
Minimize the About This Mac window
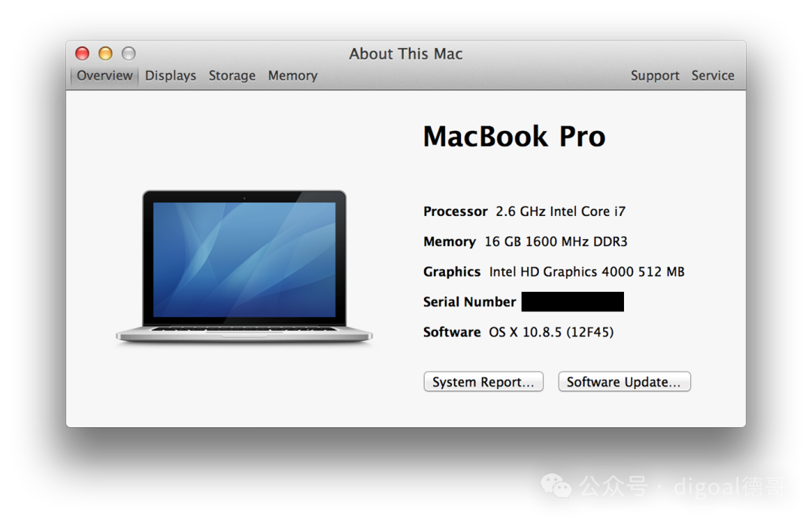(x=106, y=53)
